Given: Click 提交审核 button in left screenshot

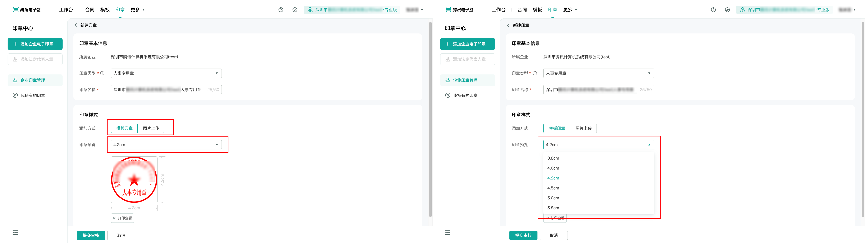Looking at the screenshot, I should pos(91,236).
